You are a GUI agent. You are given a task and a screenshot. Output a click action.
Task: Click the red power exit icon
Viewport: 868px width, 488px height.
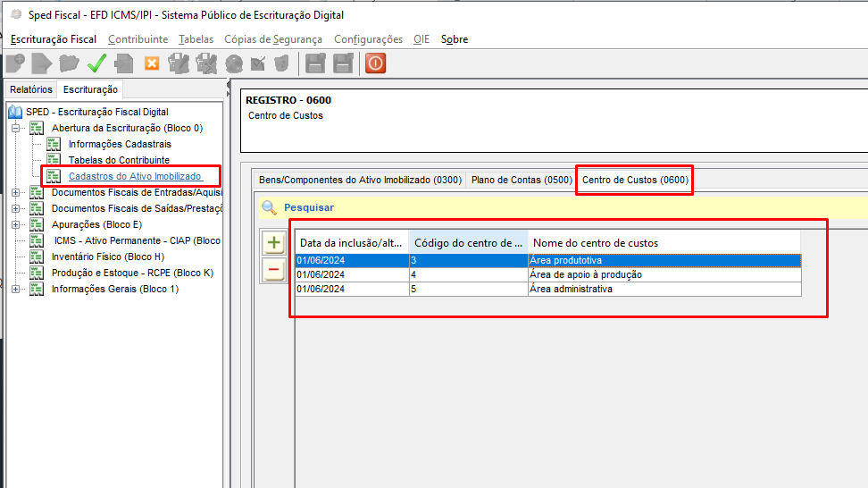(375, 63)
